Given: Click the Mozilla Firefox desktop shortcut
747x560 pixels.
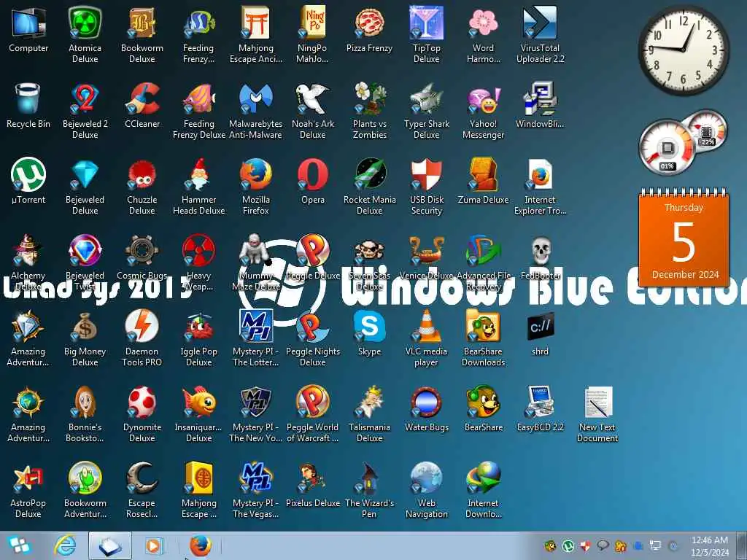Looking at the screenshot, I should [256, 174].
